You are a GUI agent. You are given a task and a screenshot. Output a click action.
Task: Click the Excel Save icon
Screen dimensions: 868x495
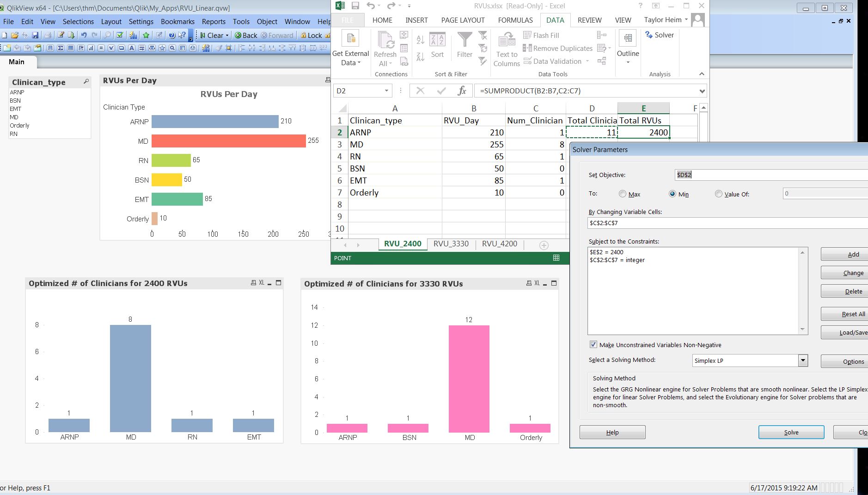355,6
